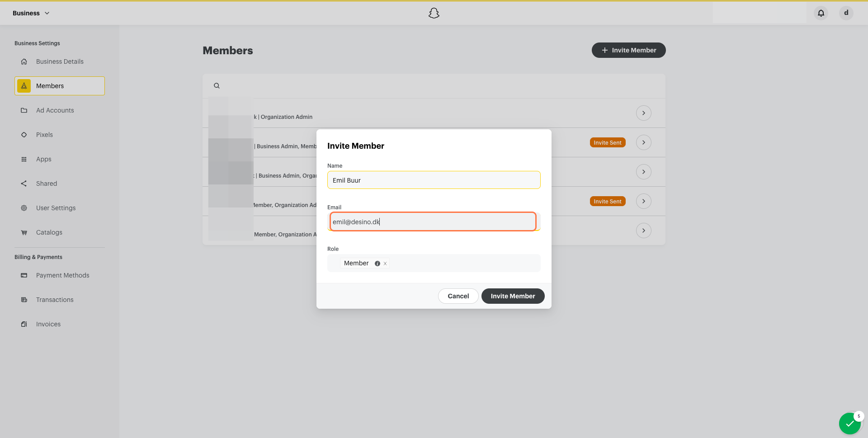Expand the Business Admin, Organization row chevron
Image resolution: width=868 pixels, height=438 pixels.
click(644, 172)
